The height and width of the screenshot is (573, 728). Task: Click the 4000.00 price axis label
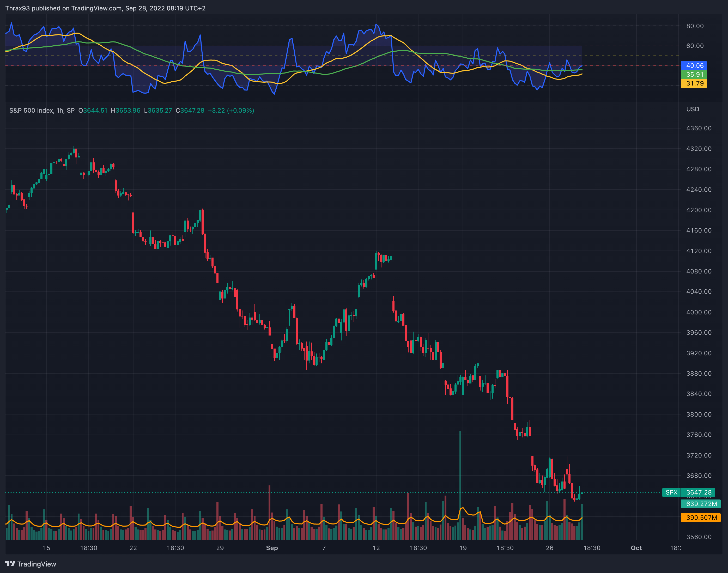699,312
